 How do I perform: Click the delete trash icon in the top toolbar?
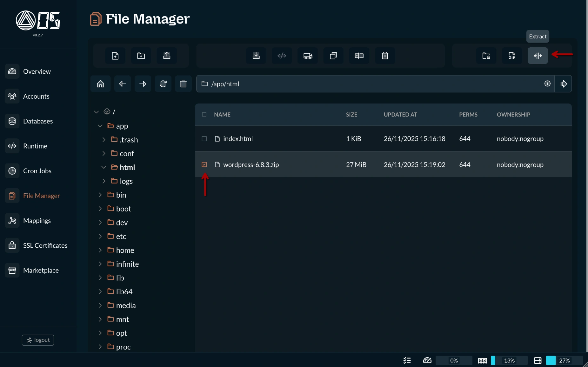(x=385, y=56)
